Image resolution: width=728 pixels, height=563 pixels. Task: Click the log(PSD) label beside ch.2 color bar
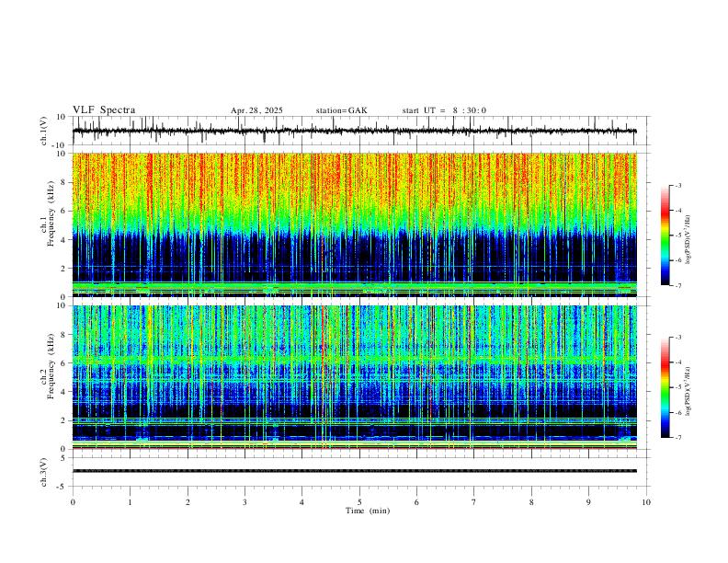click(x=688, y=392)
